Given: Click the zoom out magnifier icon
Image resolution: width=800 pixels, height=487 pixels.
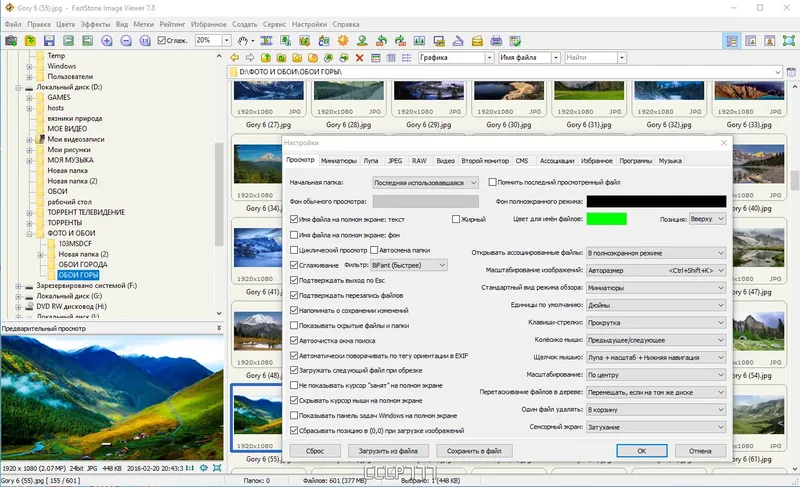Looking at the screenshot, I should click(x=126, y=41).
